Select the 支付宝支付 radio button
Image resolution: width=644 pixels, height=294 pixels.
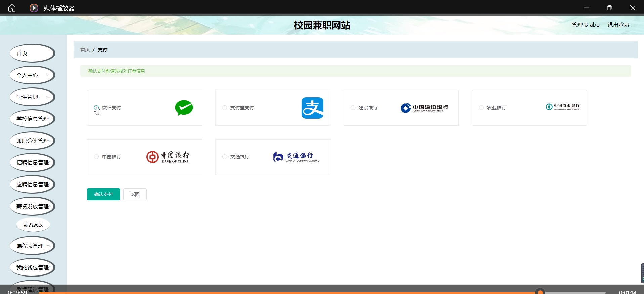point(225,108)
